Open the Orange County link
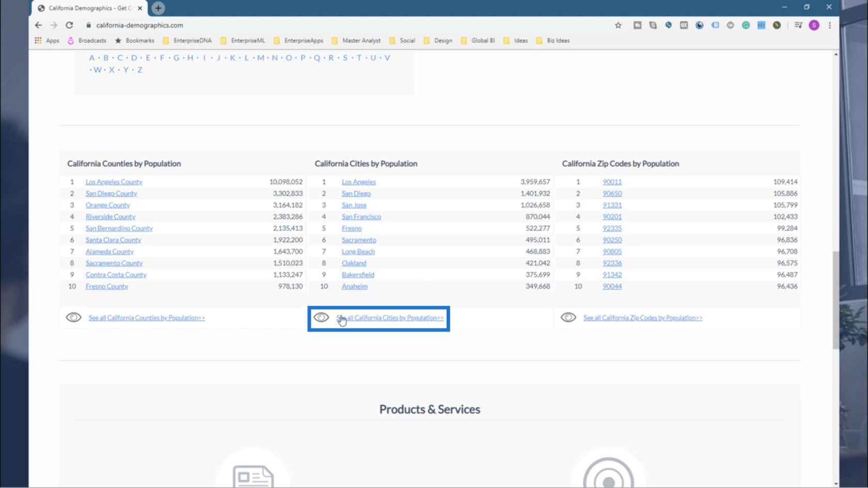This screenshot has height=488, width=868. (107, 205)
